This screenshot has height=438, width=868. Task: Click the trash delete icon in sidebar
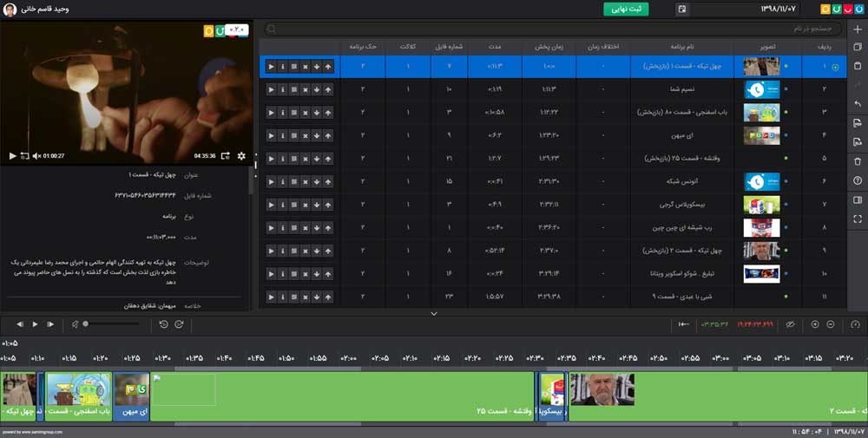[858, 161]
